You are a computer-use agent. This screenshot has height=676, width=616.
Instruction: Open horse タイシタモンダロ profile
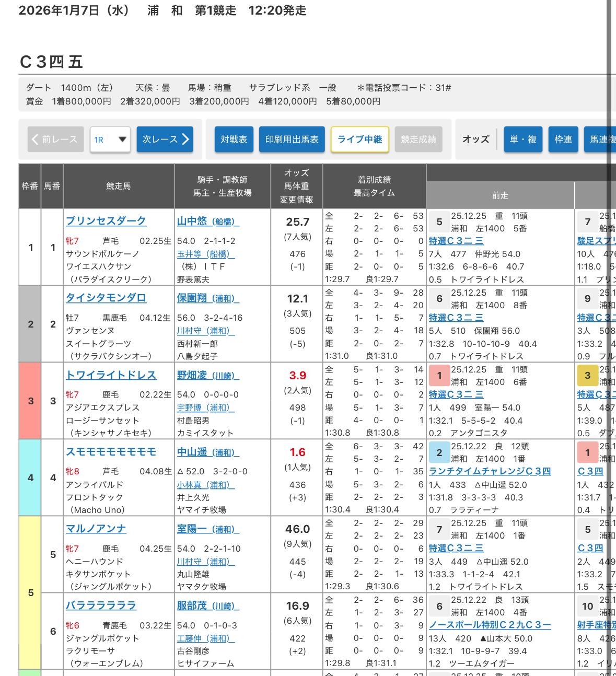pos(106,298)
